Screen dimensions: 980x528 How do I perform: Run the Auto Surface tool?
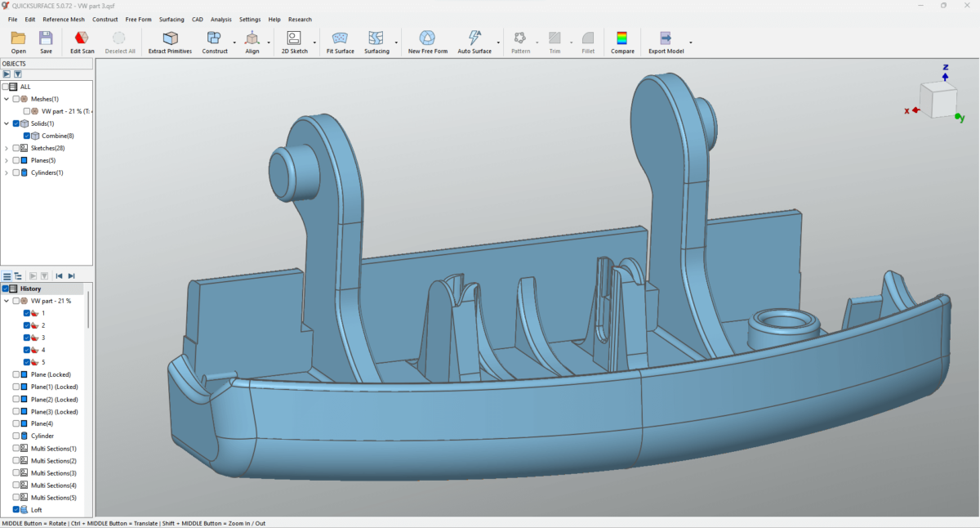474,38
